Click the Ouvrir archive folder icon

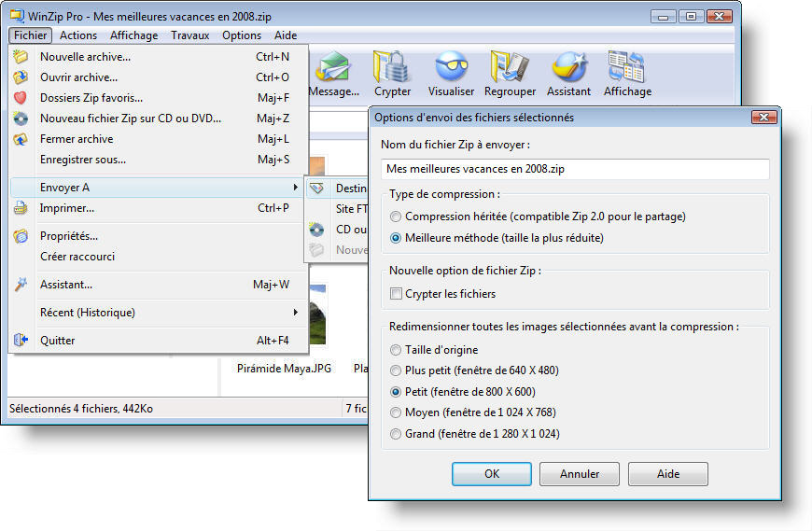pos(21,77)
